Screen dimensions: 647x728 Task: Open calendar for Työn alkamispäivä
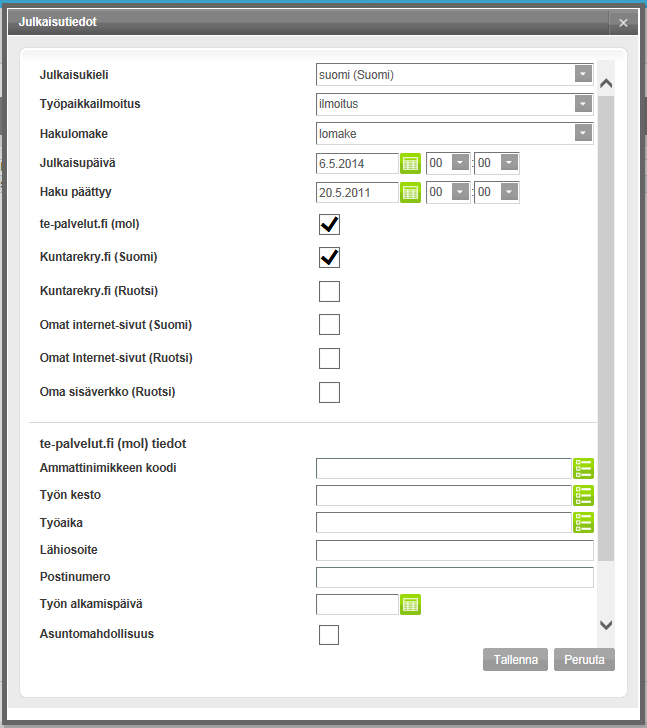point(410,604)
